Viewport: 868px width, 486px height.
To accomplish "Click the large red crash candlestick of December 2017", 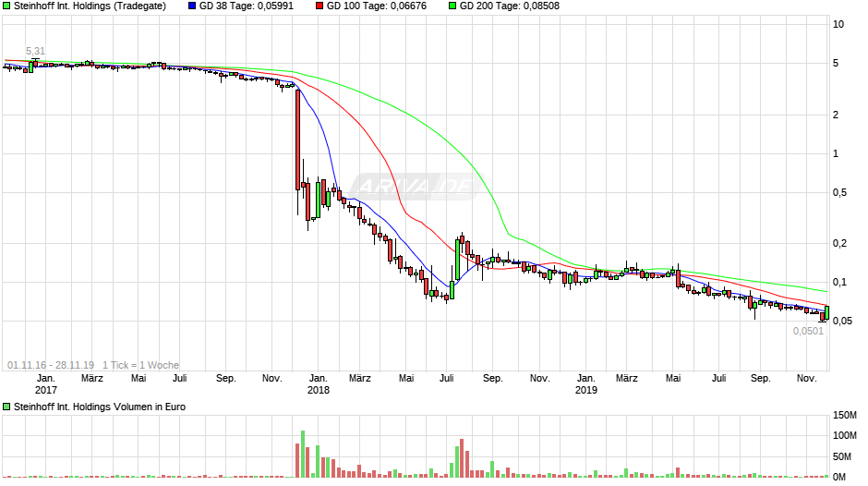I will point(298,140).
